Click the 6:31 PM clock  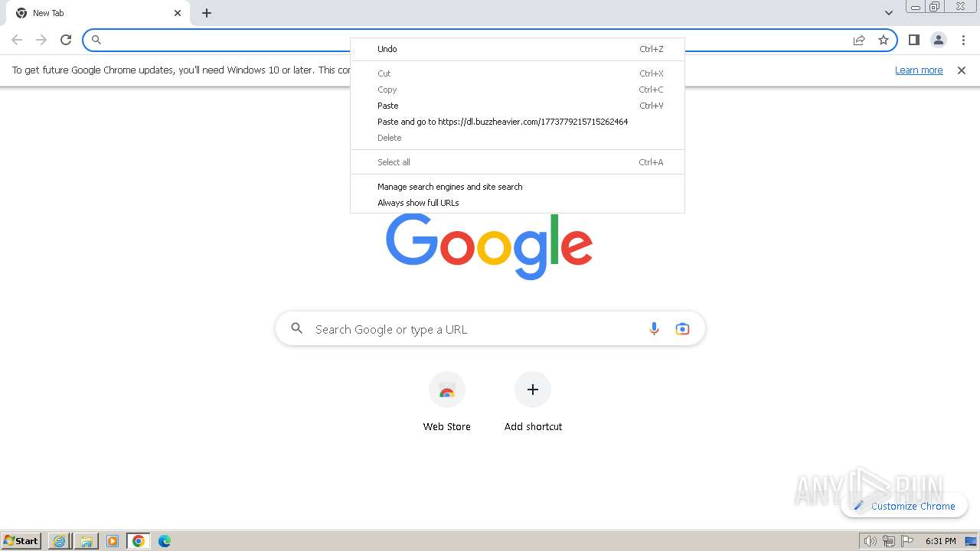[x=941, y=541]
